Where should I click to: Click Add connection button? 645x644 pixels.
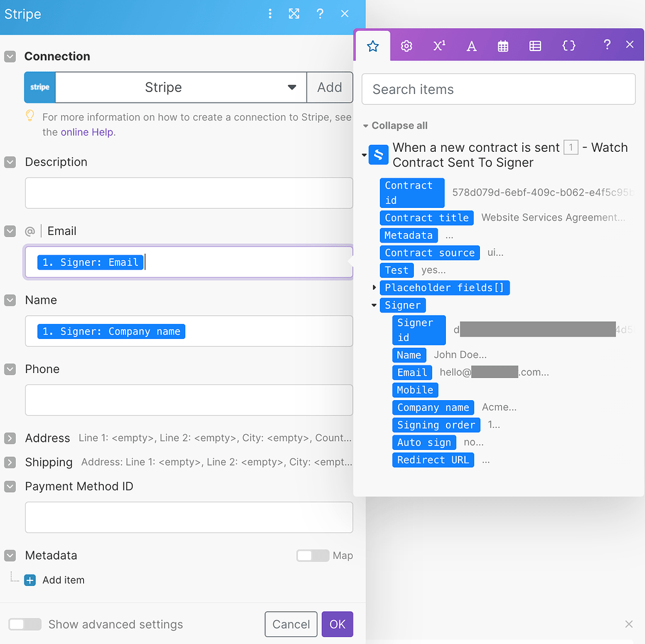tap(329, 87)
